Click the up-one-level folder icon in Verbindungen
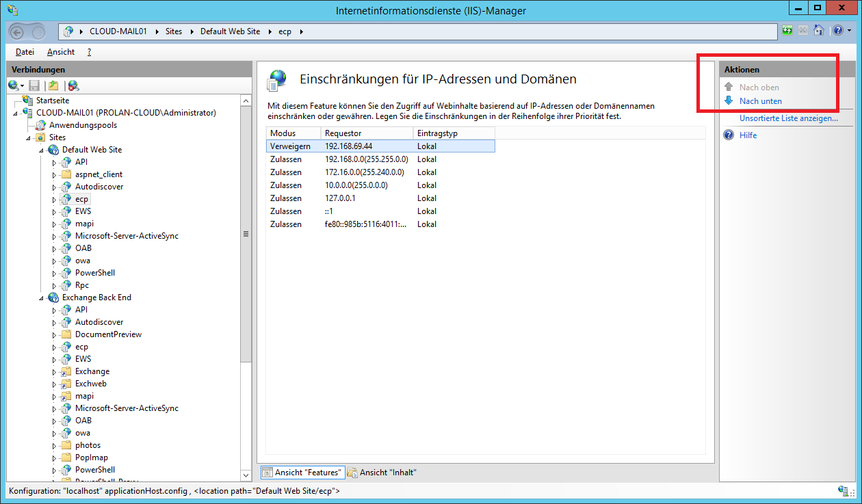 (x=53, y=85)
